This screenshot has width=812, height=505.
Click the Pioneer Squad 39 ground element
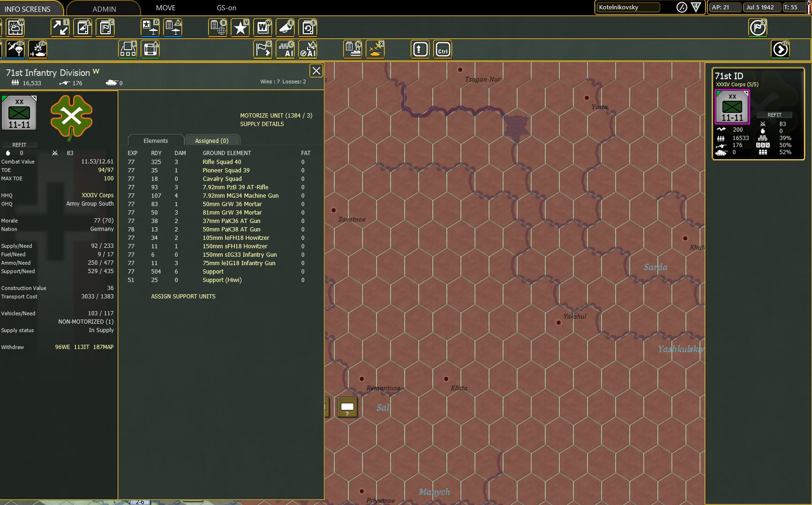[x=226, y=171]
